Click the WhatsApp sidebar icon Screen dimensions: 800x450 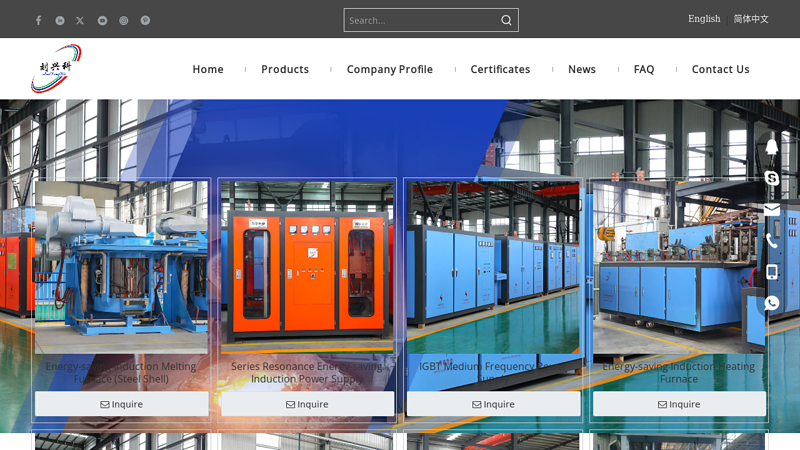(771, 303)
